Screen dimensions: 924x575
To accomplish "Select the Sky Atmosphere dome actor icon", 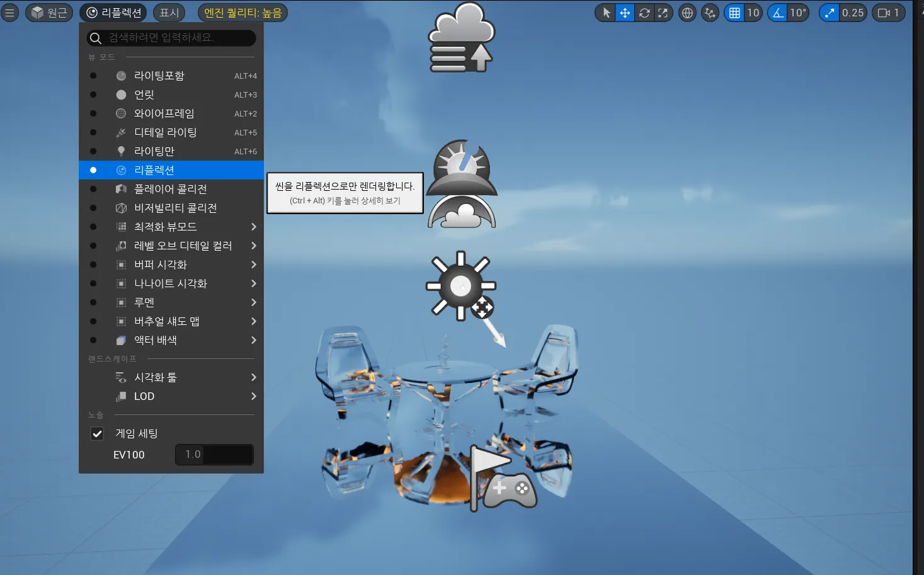I will coord(462,213).
